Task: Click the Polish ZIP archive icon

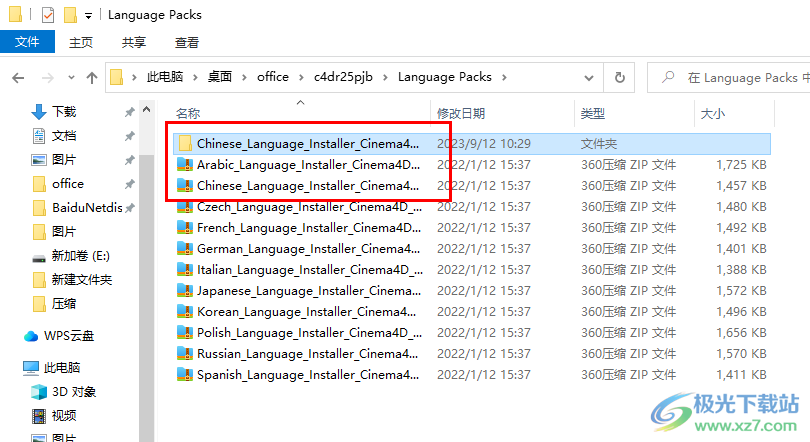Action: click(x=184, y=333)
